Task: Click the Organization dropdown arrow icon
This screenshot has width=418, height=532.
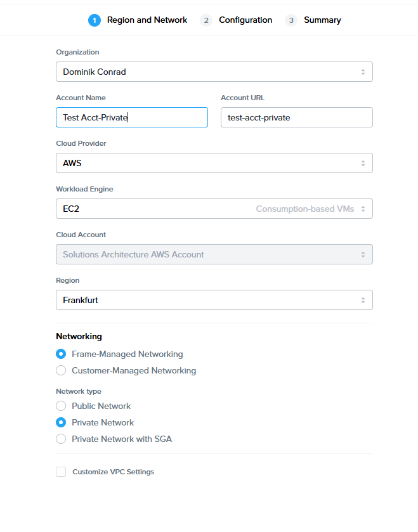Action: [363, 72]
